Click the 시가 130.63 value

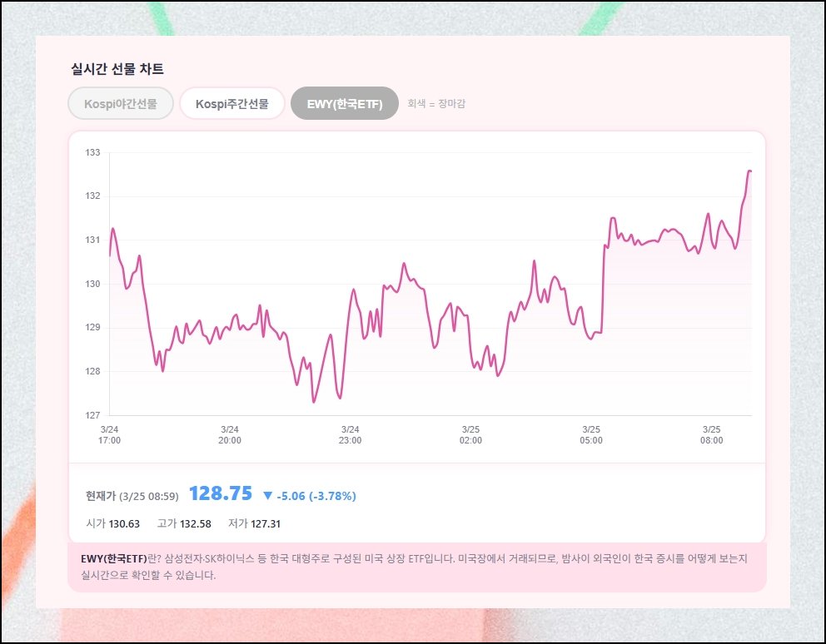112,523
